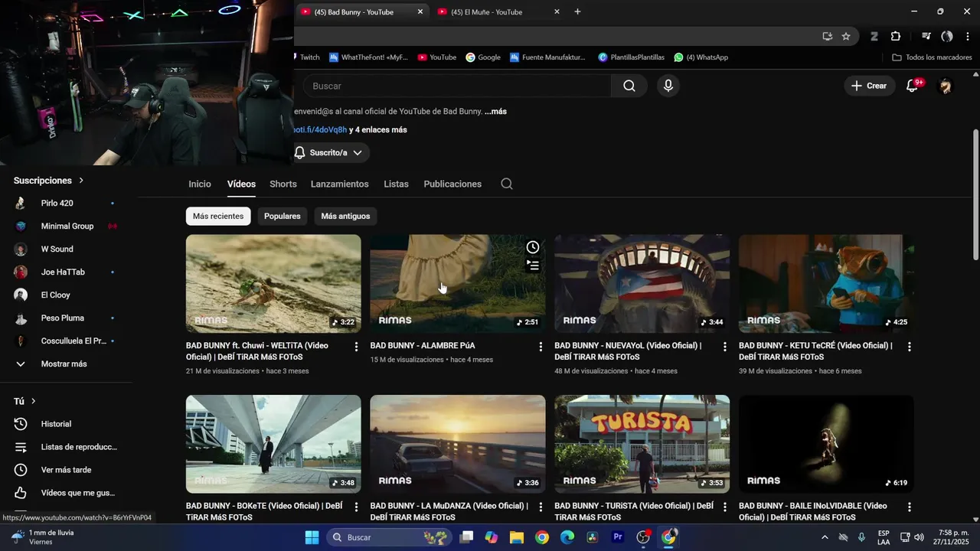Click the Windows taskbar search box
Screen dimensions: 980x551
point(388,537)
